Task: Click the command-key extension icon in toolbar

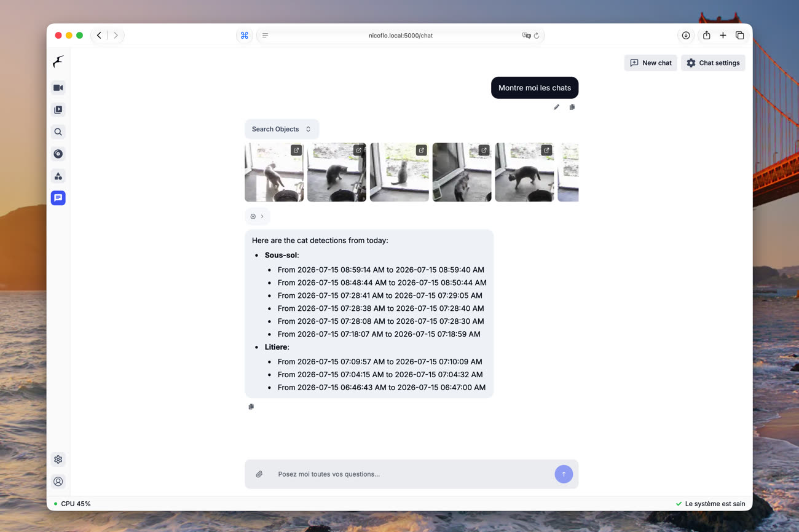Action: point(245,36)
